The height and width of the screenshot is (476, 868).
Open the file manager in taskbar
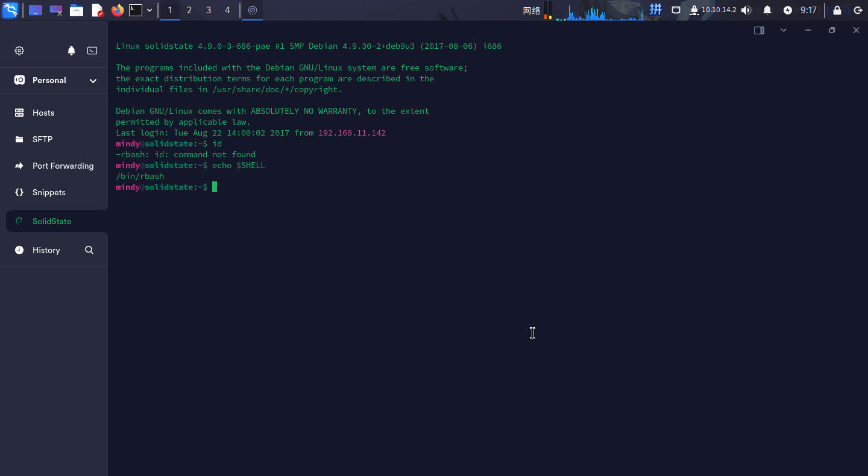click(77, 10)
